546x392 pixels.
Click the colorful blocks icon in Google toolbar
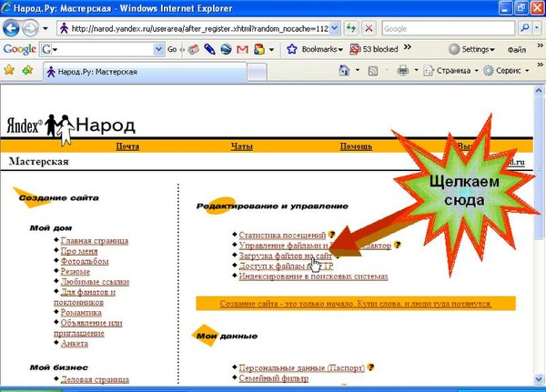(259, 49)
